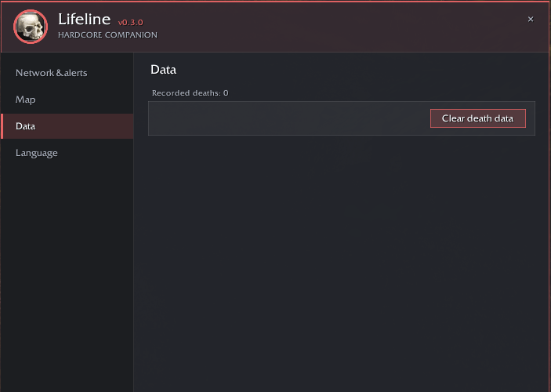Screen dimensions: 551x392
Task: Click the Lifeline title text
Action: (x=85, y=20)
